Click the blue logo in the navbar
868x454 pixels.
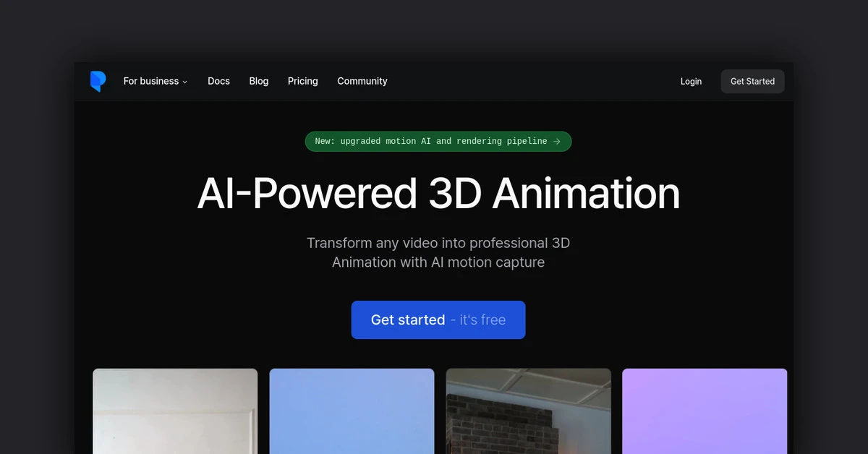tap(98, 82)
